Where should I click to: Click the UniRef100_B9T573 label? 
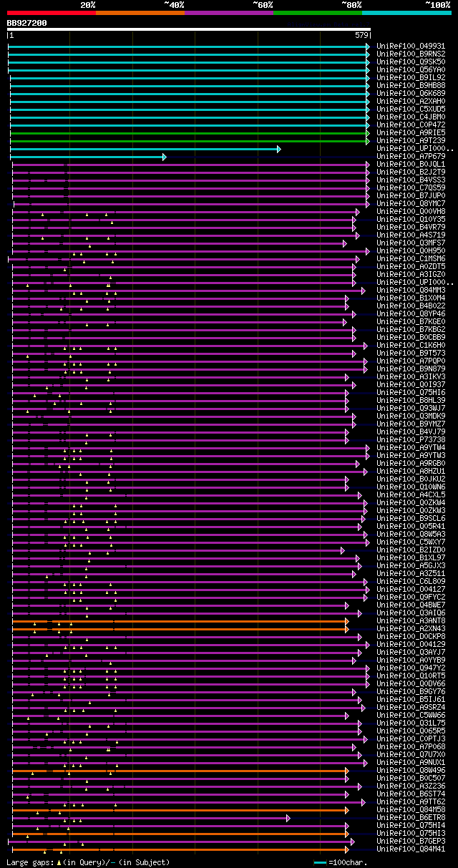pyautogui.click(x=411, y=353)
